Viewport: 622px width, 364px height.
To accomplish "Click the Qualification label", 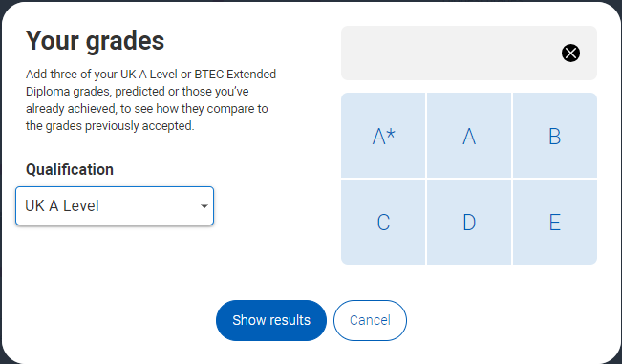I will tap(70, 170).
